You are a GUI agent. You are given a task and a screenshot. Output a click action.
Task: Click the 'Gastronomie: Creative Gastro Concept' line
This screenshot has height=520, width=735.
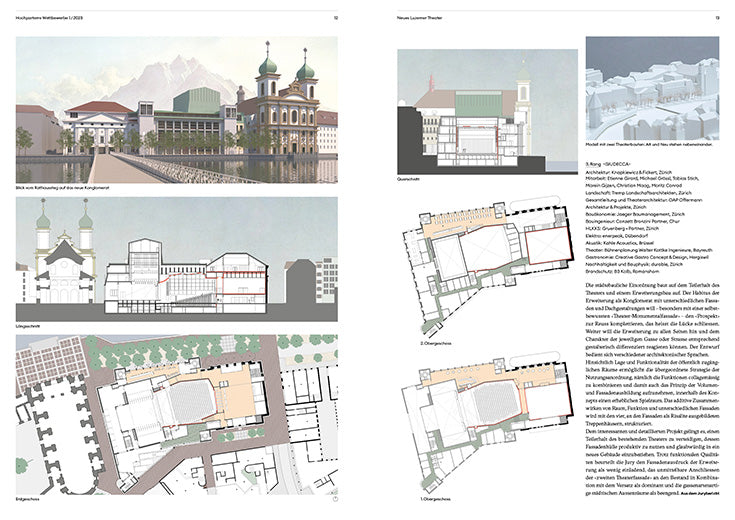coord(647,257)
